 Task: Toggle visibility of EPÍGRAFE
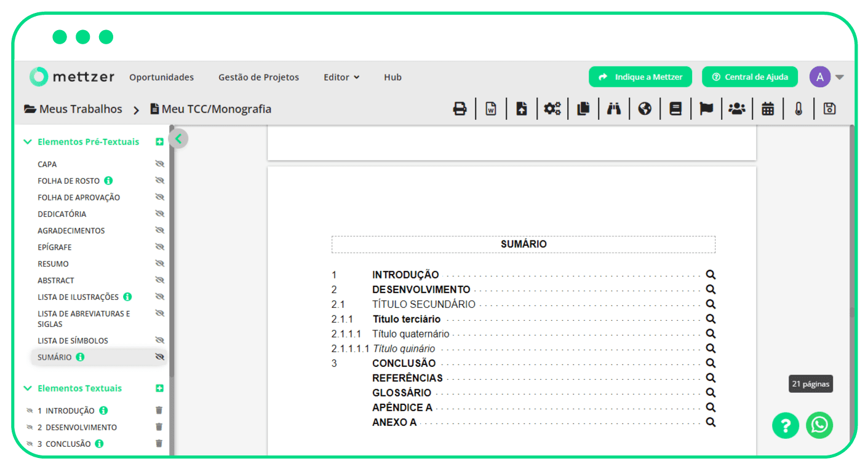click(160, 247)
